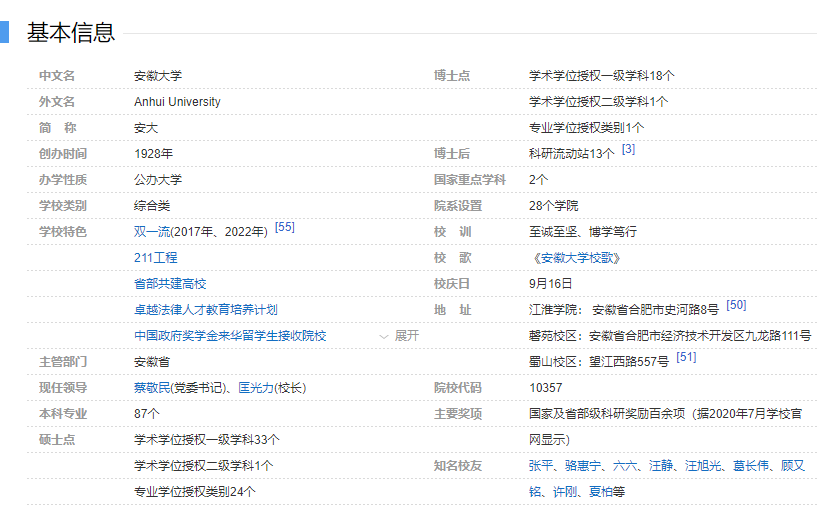Click the chevron arrow next to 展开
This screenshot has height=529, width=833.
[x=383, y=336]
